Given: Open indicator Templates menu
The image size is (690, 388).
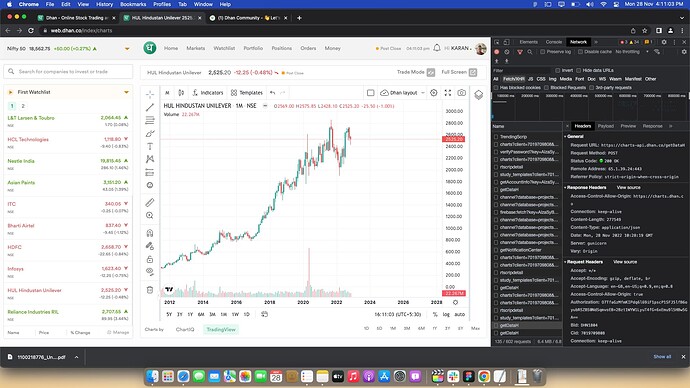Looking at the screenshot, I should 247,93.
